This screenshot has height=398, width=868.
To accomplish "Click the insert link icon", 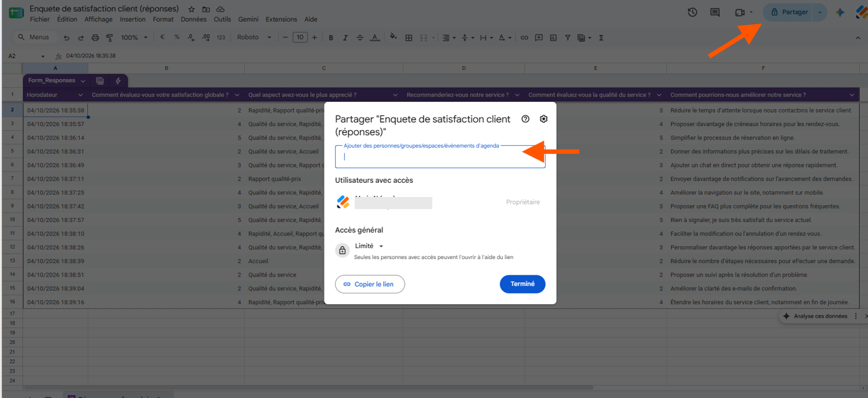I will click(524, 38).
